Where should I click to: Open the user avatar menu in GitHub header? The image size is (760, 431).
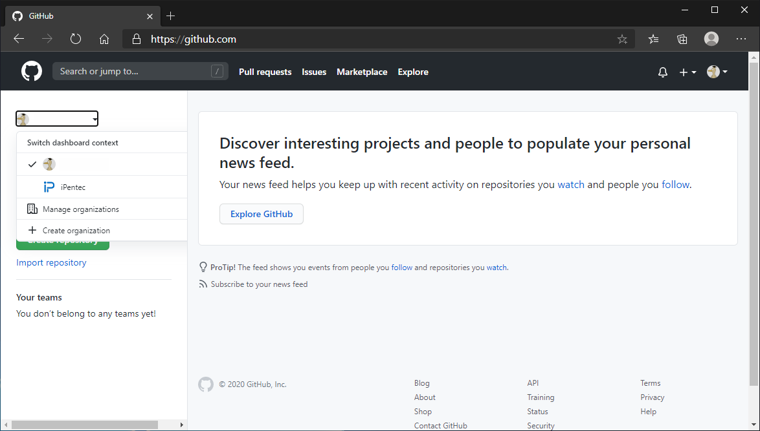717,72
